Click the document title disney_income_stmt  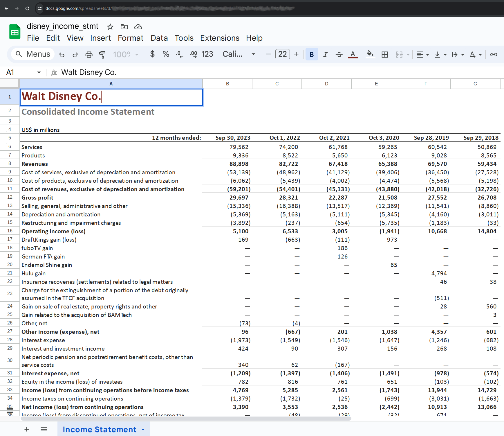63,26
